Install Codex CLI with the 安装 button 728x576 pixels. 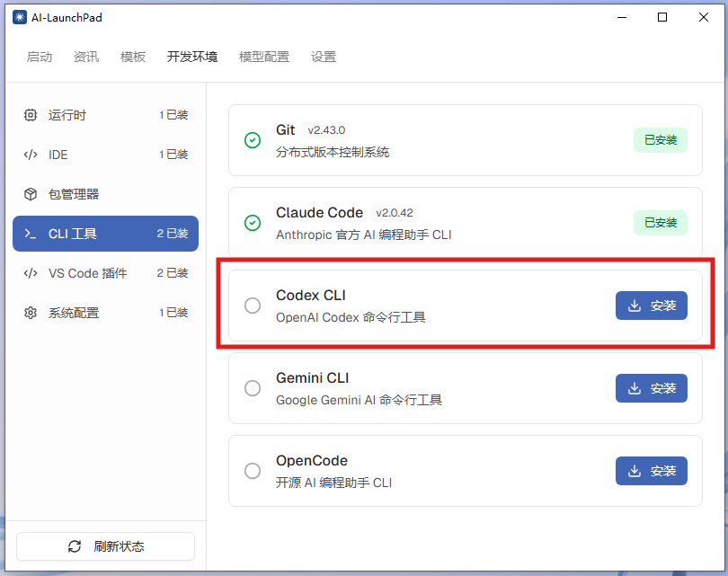[x=652, y=306]
